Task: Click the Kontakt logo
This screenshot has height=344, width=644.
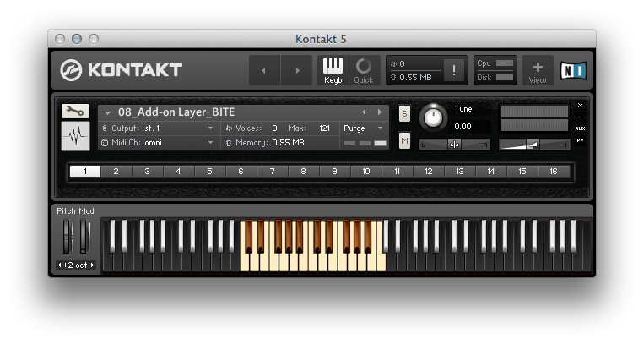Action: tap(121, 69)
